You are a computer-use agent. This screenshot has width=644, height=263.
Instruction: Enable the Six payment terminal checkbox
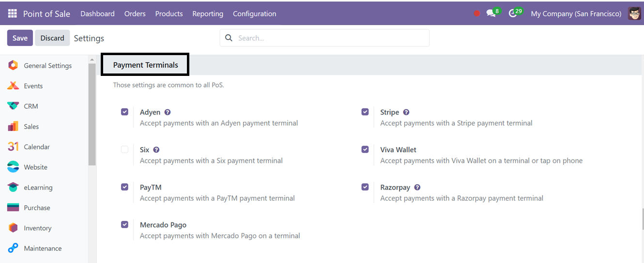pos(124,149)
